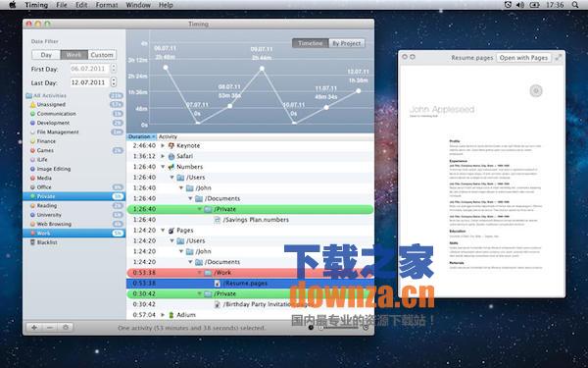Open the Apple menu
The width and height of the screenshot is (588, 368).
[x=13, y=5]
